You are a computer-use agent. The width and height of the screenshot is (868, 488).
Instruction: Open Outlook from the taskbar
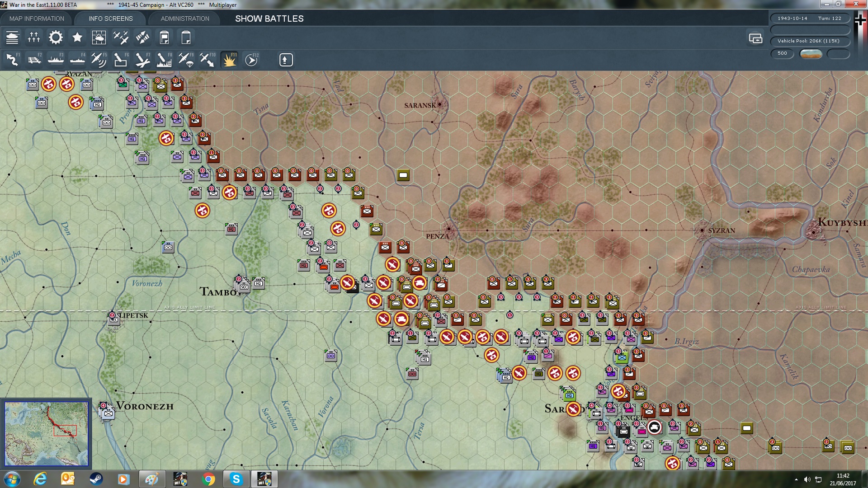pos(68,479)
